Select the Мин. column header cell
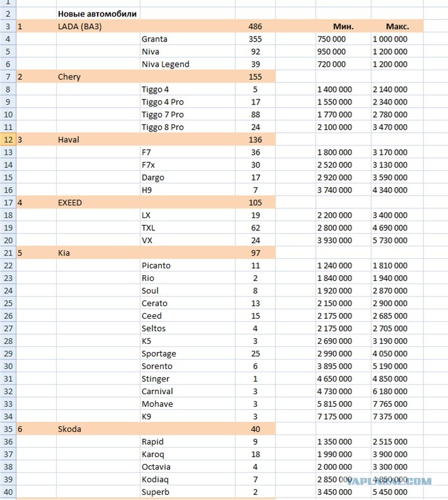This screenshot has height=500, width=448. tap(343, 26)
